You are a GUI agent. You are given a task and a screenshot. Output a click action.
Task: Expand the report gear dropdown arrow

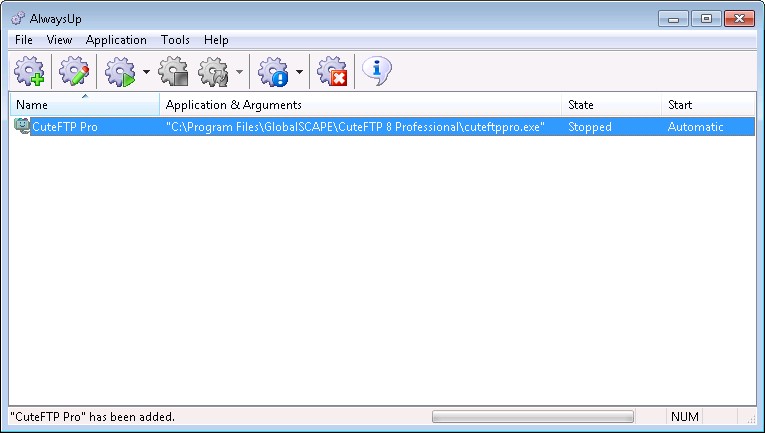pos(299,72)
